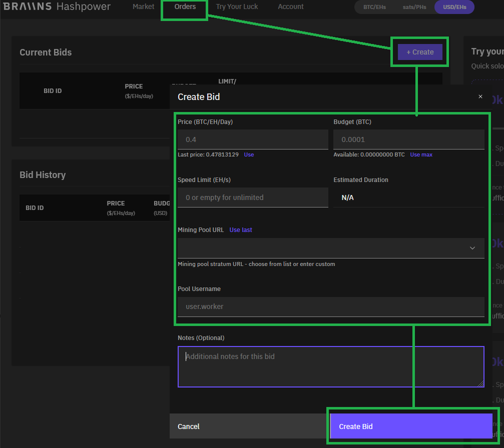The width and height of the screenshot is (504, 448).
Task: Click Use last link for pool URL
Action: pos(240,230)
